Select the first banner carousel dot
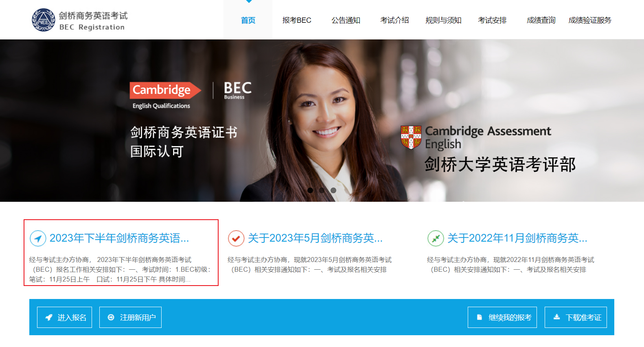Image resolution: width=644 pixels, height=347 pixels. coord(310,190)
